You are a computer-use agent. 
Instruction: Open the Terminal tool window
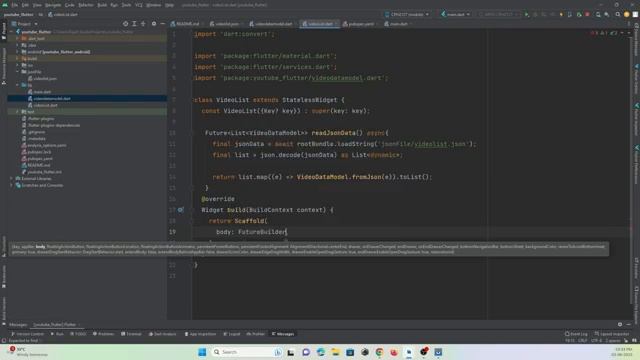coord(131,334)
